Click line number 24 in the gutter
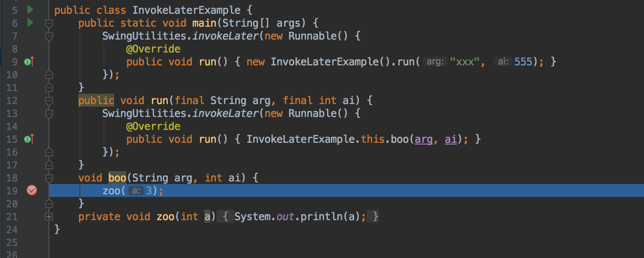The height and width of the screenshot is (258, 644). click(12, 229)
